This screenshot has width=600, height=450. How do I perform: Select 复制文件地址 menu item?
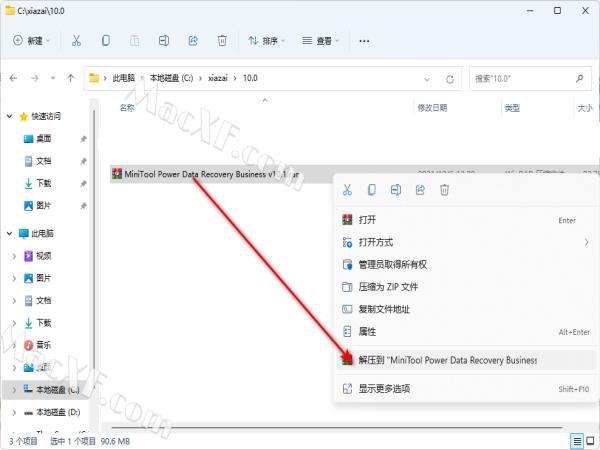click(x=465, y=309)
